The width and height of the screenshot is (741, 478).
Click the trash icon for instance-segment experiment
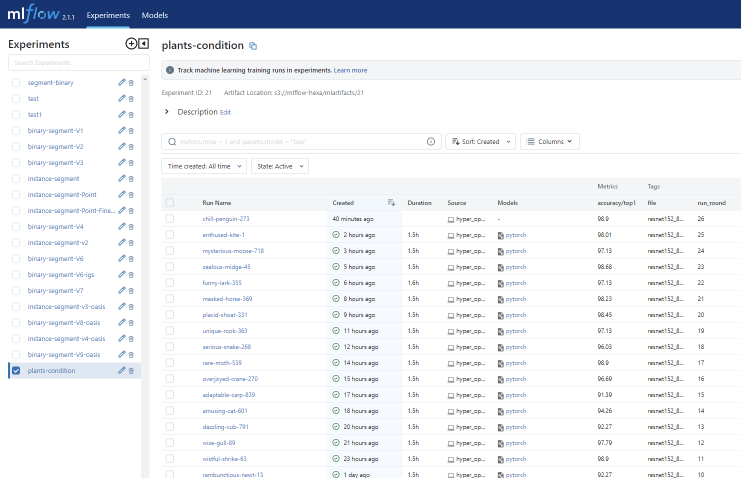pyautogui.click(x=131, y=178)
